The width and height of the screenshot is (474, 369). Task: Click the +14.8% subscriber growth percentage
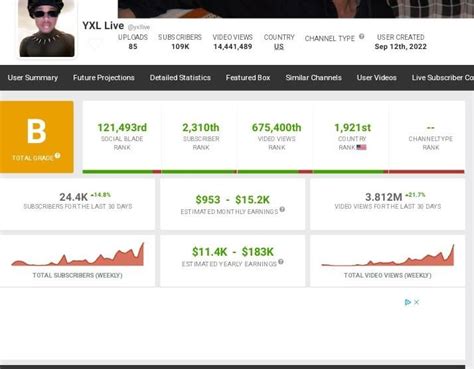click(x=101, y=195)
